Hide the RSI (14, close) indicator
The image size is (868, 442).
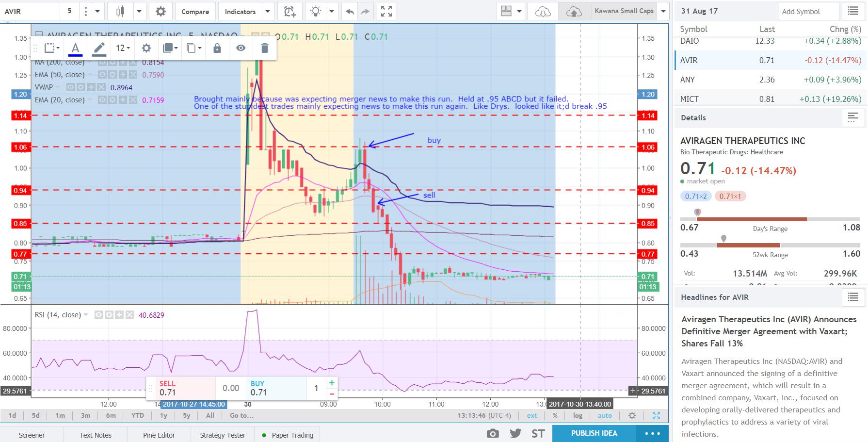99,315
